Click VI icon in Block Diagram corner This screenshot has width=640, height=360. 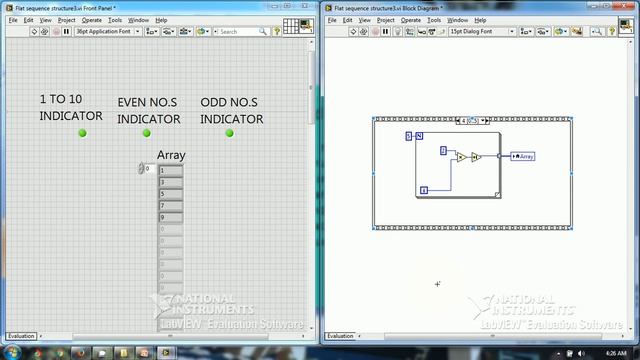[626, 26]
